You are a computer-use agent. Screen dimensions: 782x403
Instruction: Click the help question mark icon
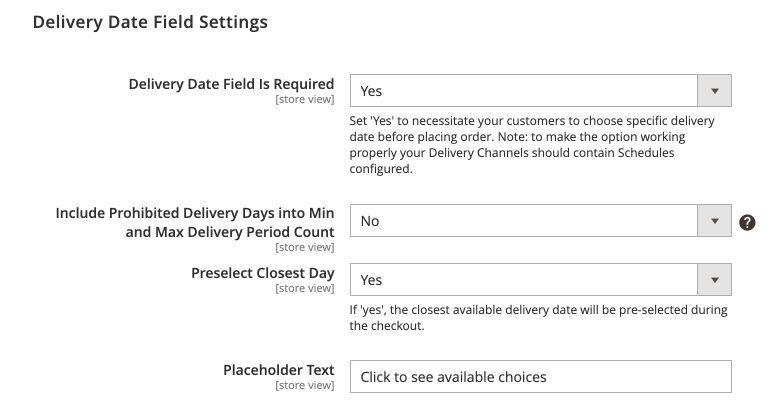pos(747,222)
